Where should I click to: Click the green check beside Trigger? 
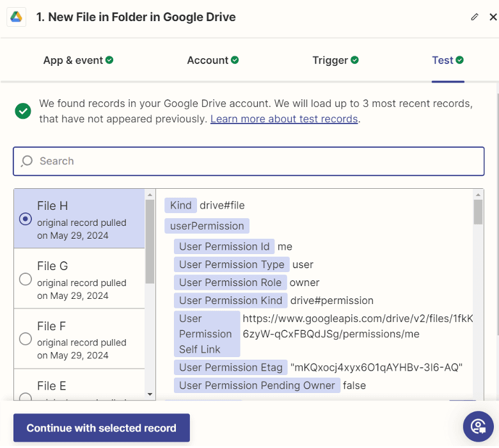point(355,60)
